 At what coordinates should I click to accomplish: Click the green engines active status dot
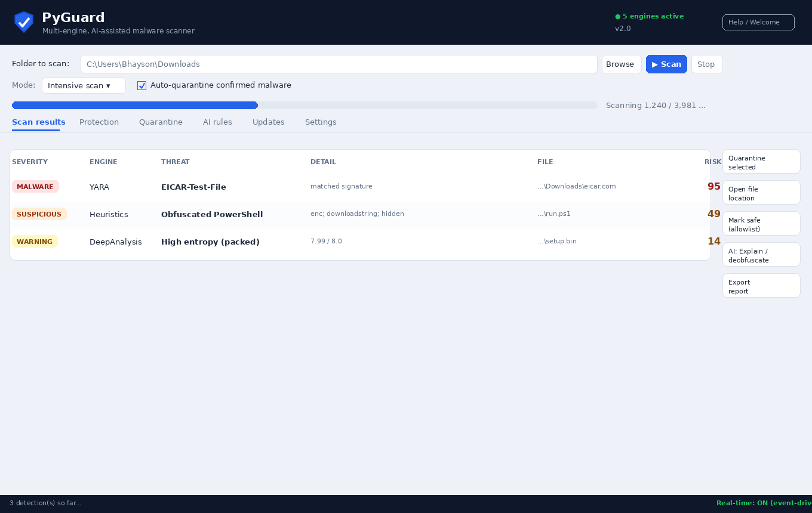point(618,17)
